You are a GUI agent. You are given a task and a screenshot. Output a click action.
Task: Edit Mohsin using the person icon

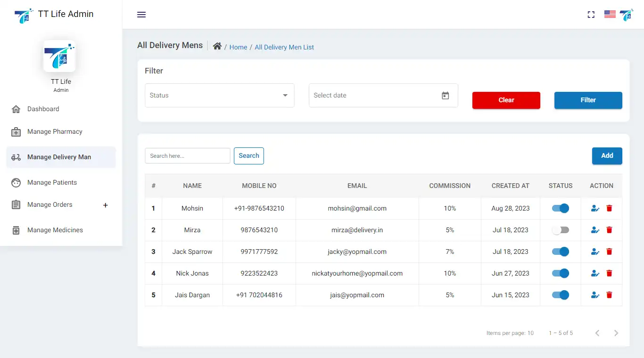[594, 208]
